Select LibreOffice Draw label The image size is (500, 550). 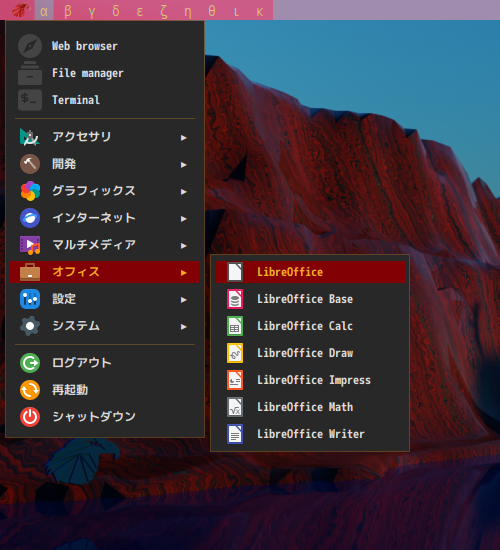click(x=305, y=353)
